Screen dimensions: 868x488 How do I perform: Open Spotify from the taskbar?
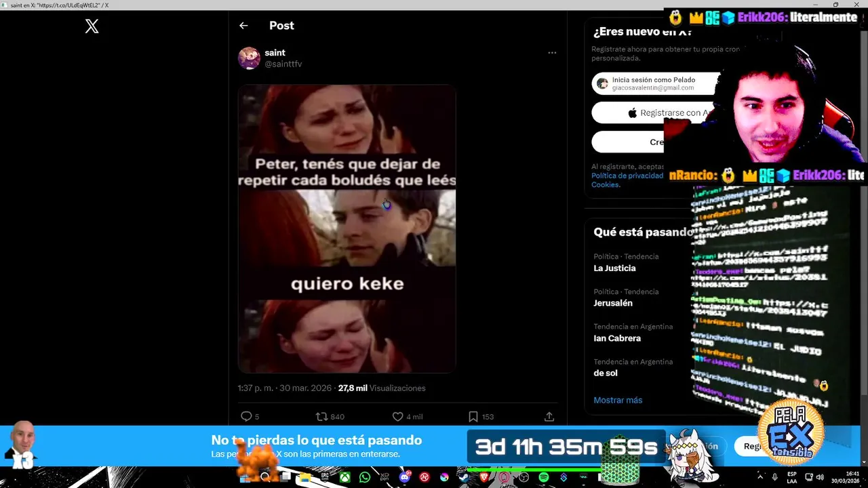tap(543, 477)
